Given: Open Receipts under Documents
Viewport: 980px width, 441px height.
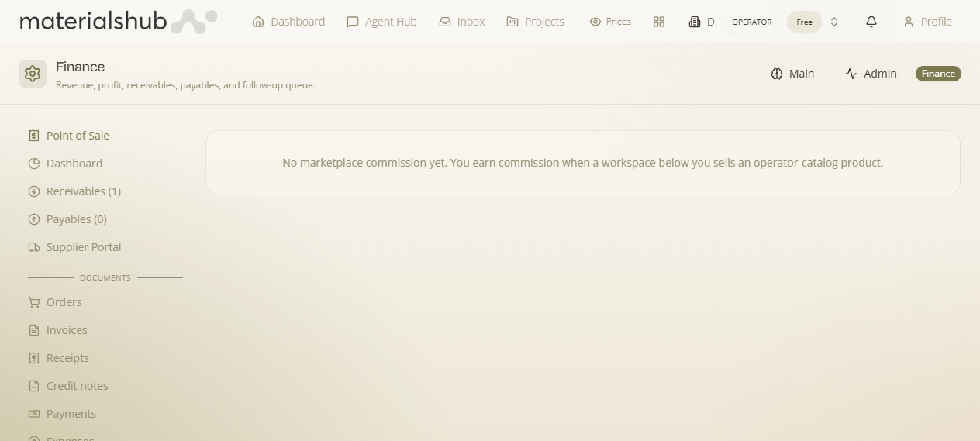Looking at the screenshot, I should [67, 358].
